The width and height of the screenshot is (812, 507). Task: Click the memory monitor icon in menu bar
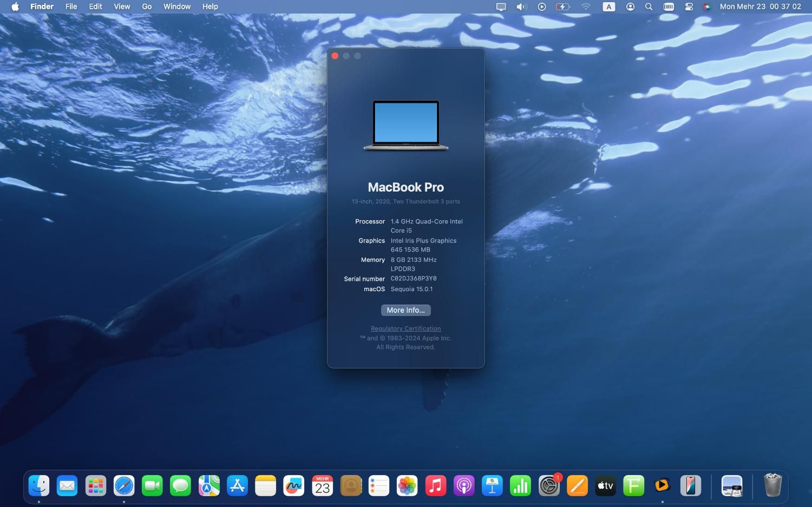pos(669,6)
